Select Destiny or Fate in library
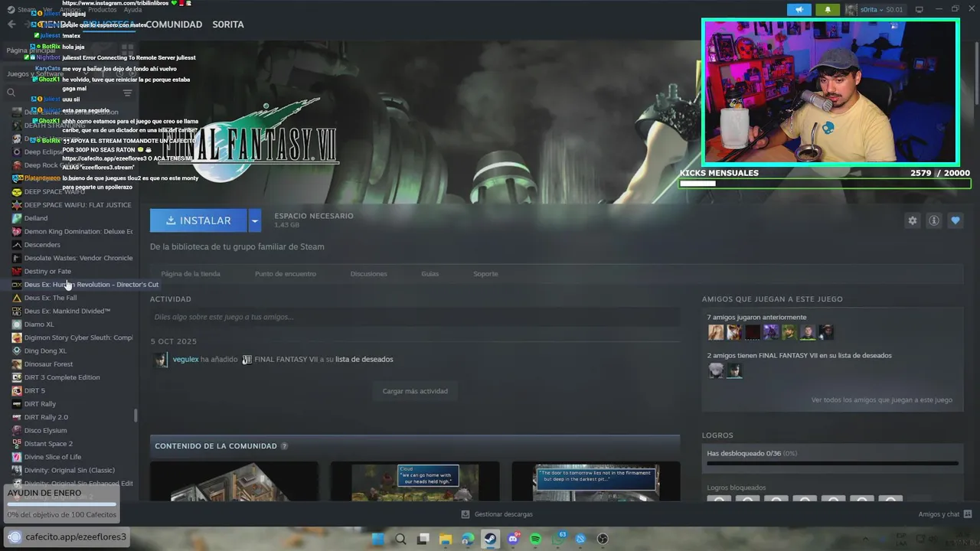Viewport: 980px width, 551px height. (47, 272)
